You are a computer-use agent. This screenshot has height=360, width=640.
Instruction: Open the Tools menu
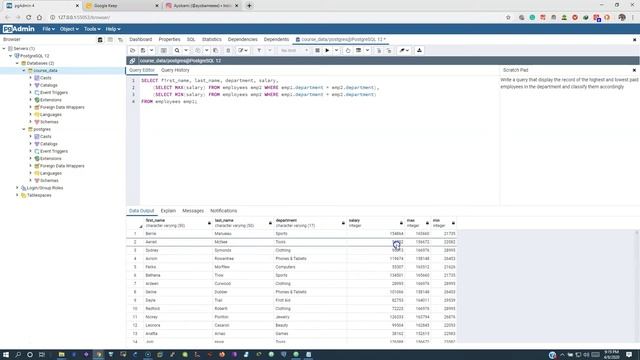coord(92,29)
